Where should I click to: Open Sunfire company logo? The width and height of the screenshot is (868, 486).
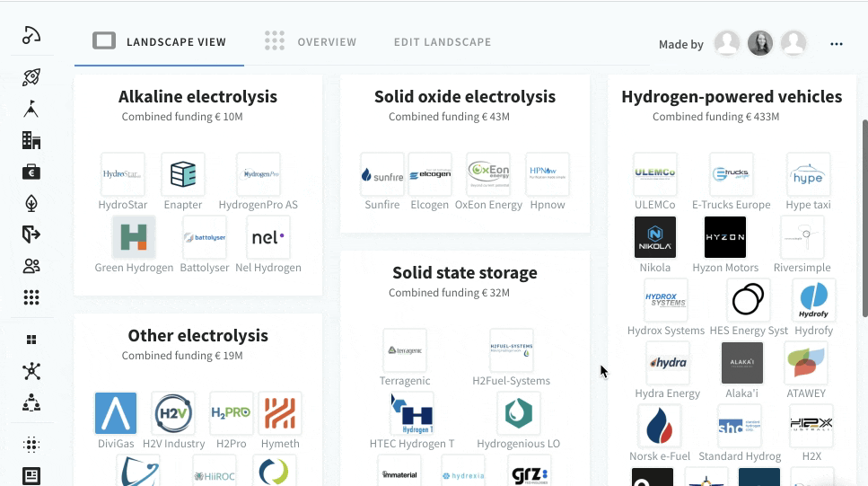click(382, 174)
